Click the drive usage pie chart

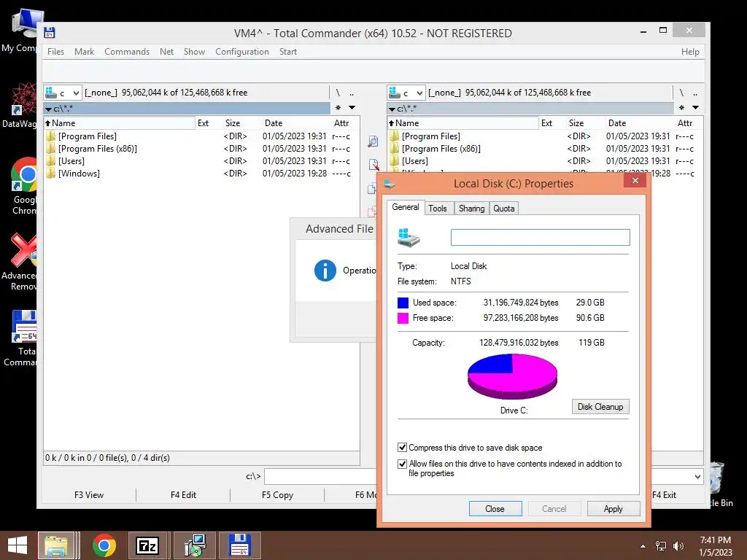512,376
